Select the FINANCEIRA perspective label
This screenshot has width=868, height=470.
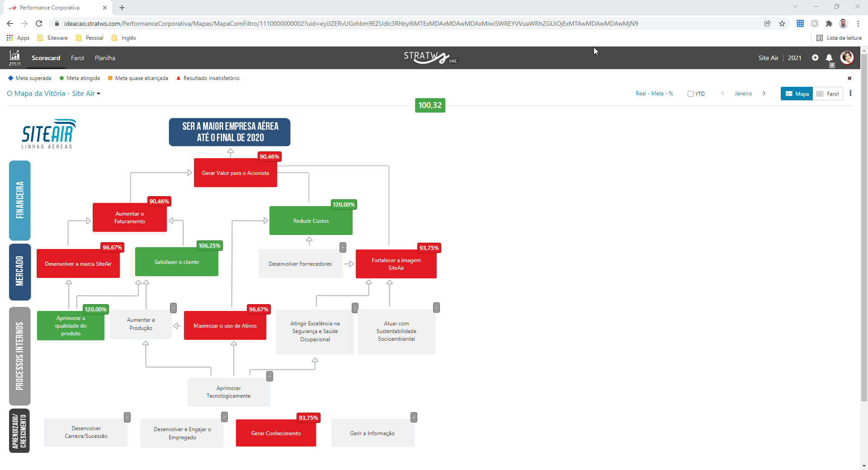[20, 200]
